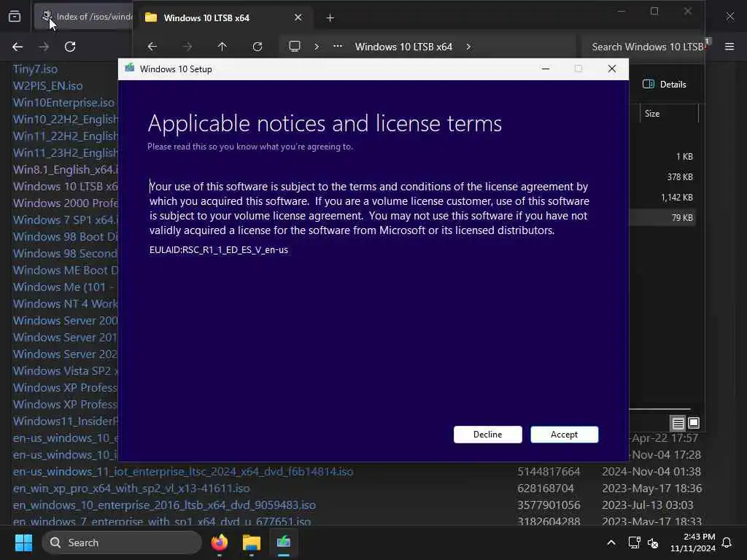Toggle the Details pane in Explorer
The height and width of the screenshot is (560, 747).
click(665, 85)
